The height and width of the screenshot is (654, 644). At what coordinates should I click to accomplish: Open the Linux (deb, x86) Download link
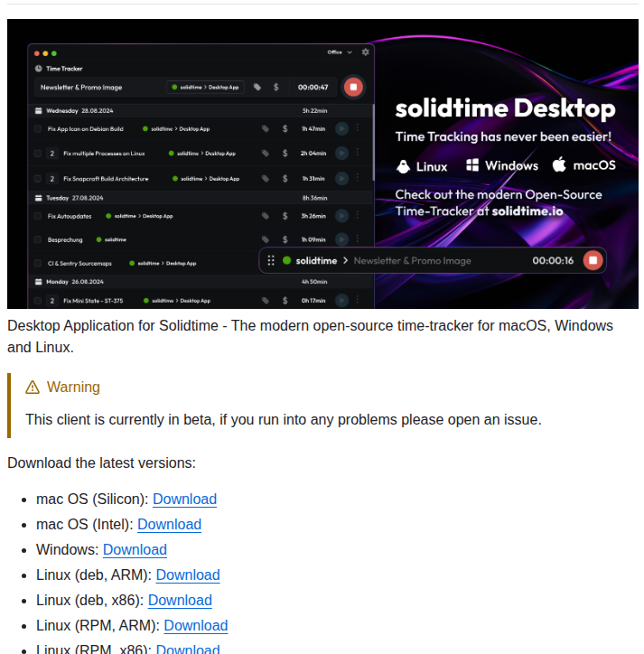[x=180, y=600]
